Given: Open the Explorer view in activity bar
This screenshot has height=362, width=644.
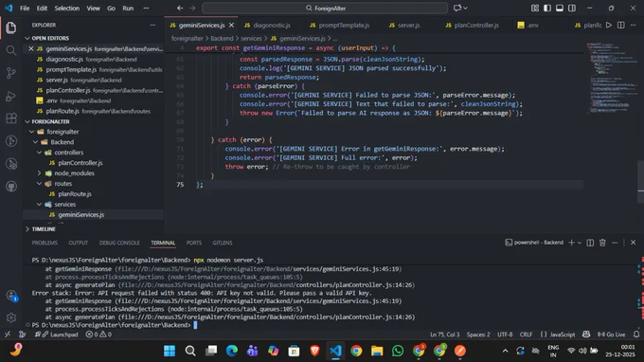Looking at the screenshot, I should (x=11, y=27).
